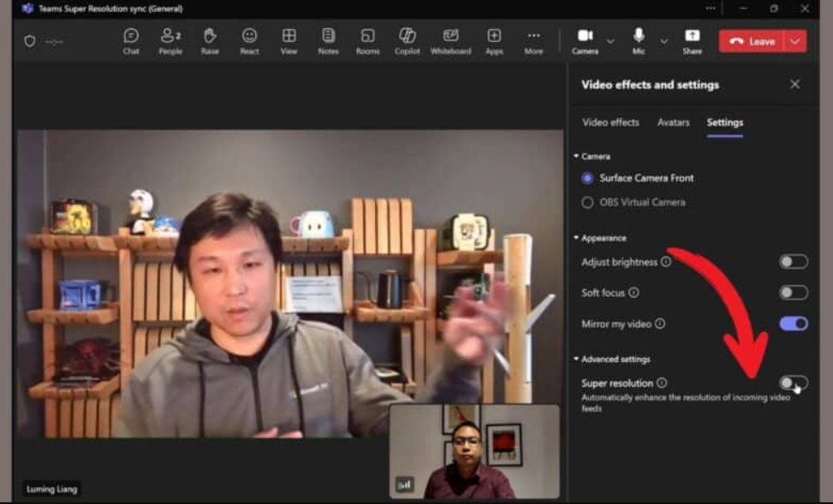The width and height of the screenshot is (833, 504).
Task: Turn off the Mirror my video toggle
Action: (x=794, y=323)
